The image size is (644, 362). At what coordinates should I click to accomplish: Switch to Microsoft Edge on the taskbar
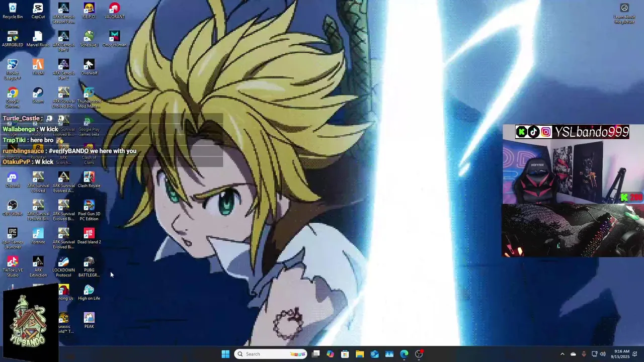coord(404,354)
